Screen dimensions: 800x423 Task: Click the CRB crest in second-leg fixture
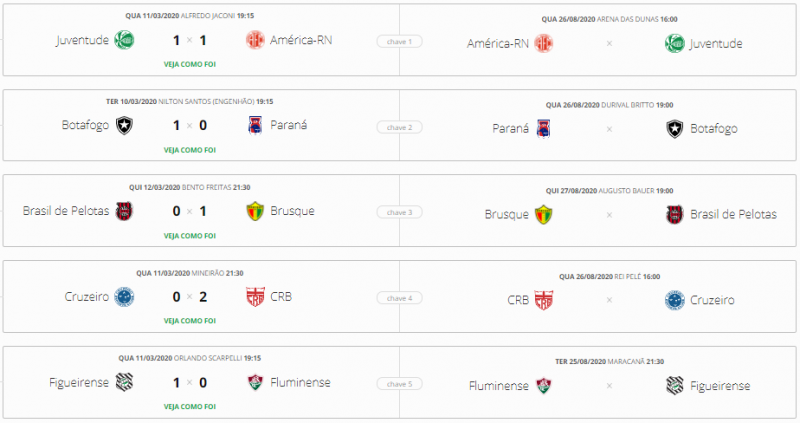[544, 299]
